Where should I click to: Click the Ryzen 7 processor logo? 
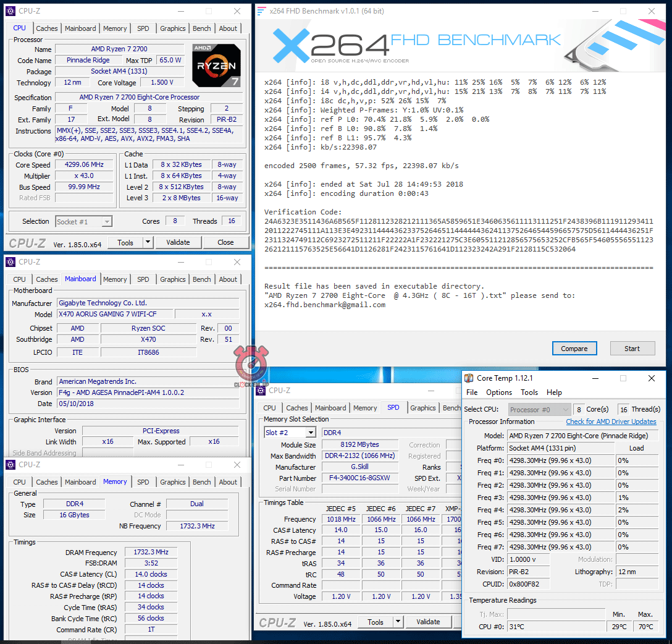(x=216, y=66)
